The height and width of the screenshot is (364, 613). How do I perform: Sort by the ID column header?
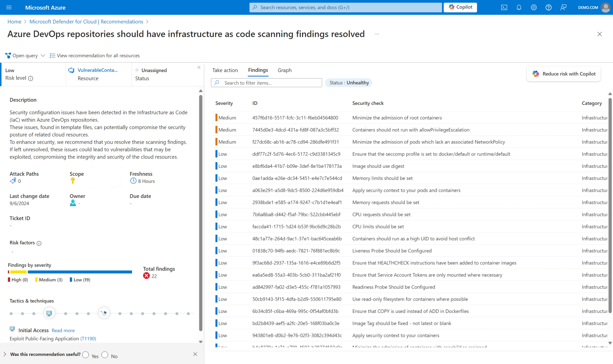(x=255, y=103)
